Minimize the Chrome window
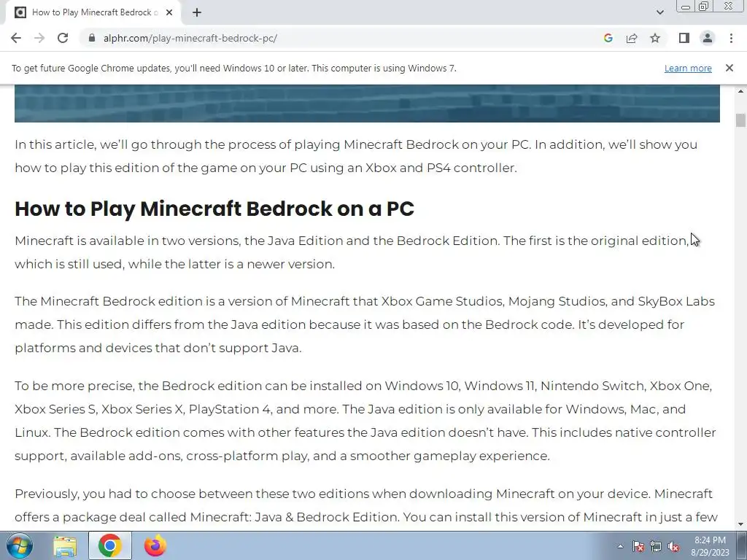Image resolution: width=747 pixels, height=560 pixels. 686,7
